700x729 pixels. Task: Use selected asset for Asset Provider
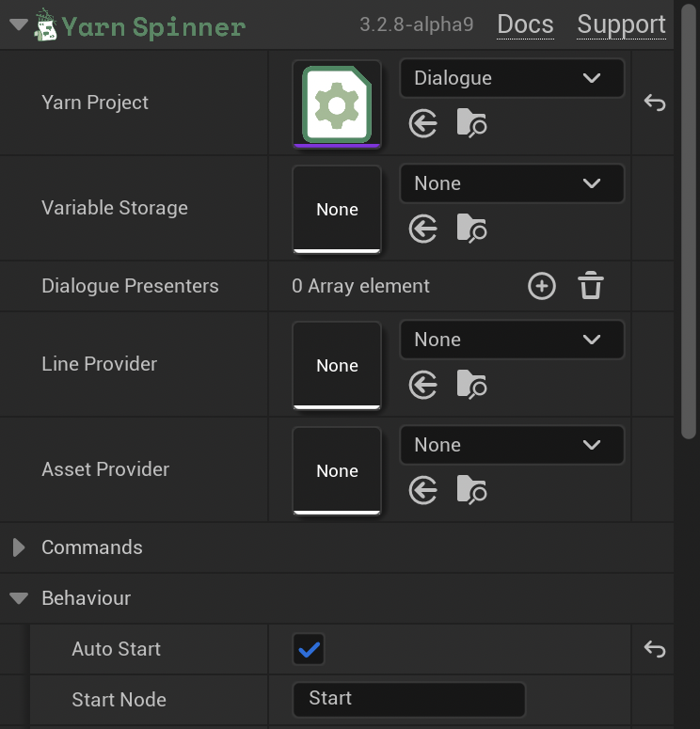[x=422, y=490]
